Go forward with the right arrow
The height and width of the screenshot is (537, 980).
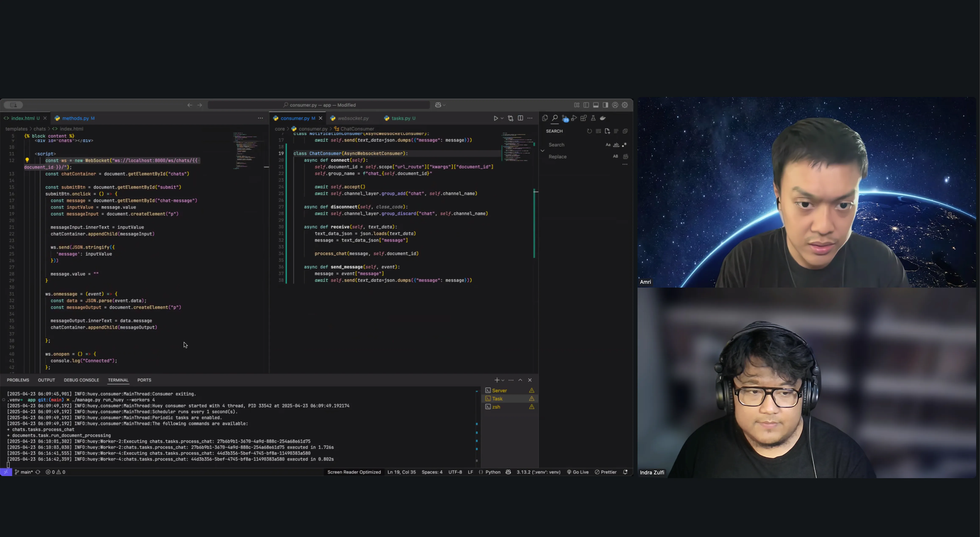pos(200,105)
